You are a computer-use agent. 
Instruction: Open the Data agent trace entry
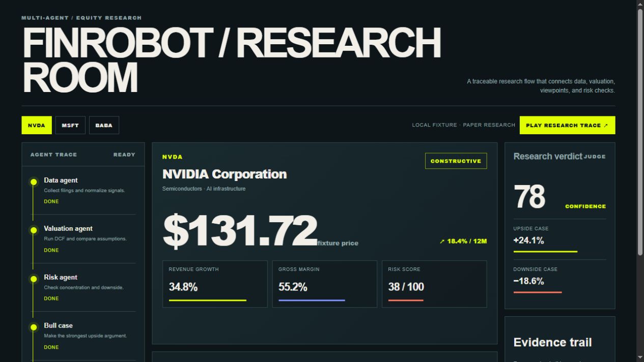83,191
